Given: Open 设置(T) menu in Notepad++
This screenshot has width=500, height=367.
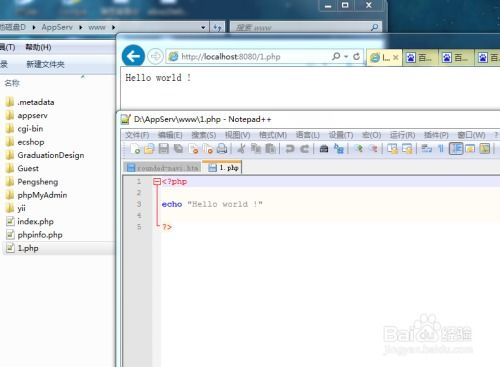Looking at the screenshot, I should pos(341,135).
